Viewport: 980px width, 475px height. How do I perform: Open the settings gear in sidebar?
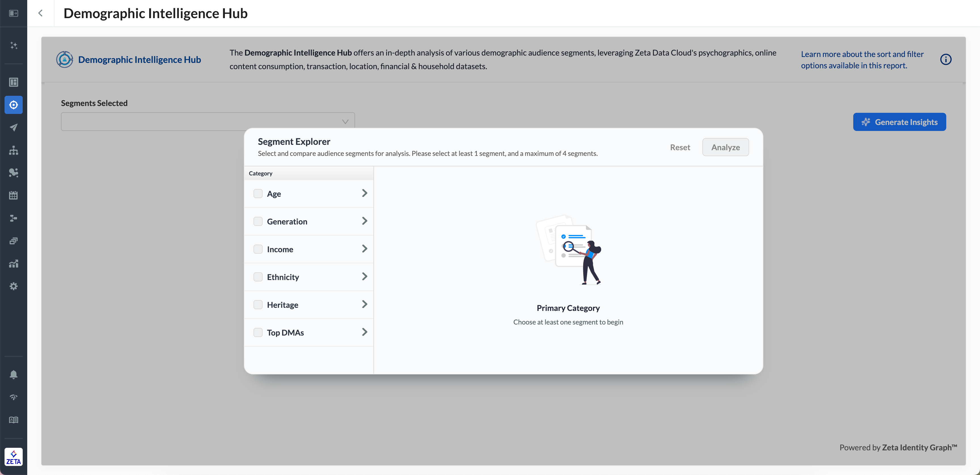coord(13,286)
